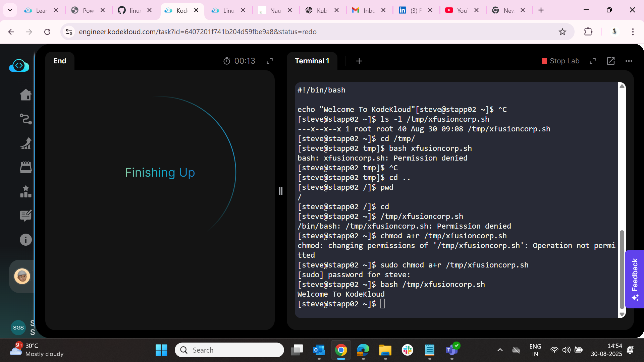Click the learning path route icon
This screenshot has height=362, width=644.
(25, 119)
